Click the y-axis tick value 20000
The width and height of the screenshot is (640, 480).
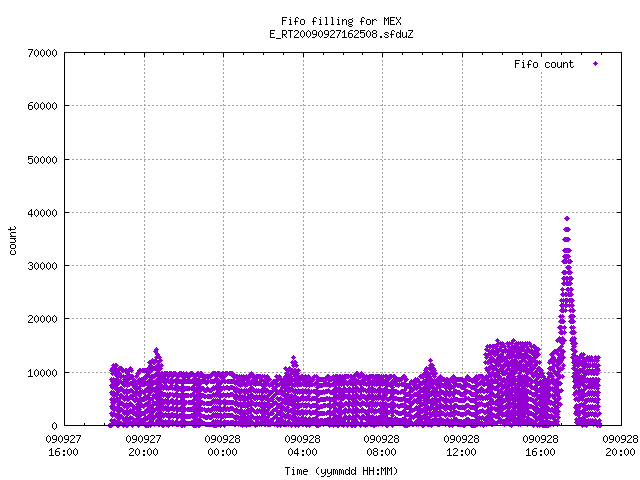coord(42,319)
